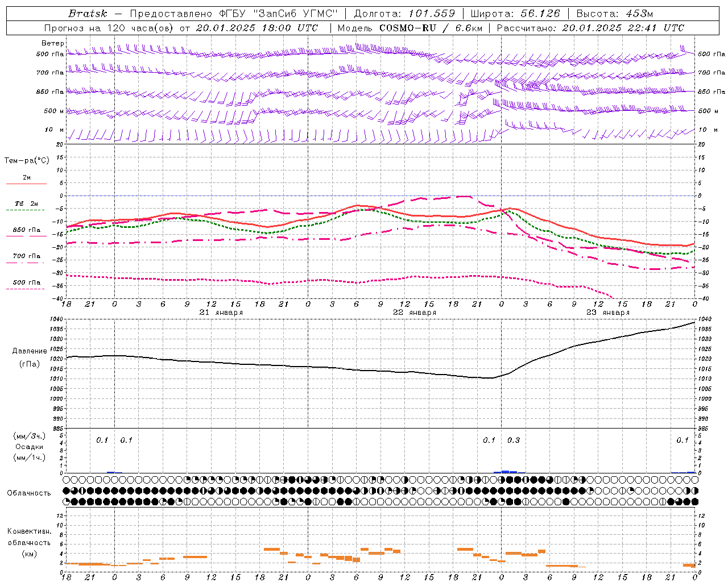Click the Ветер wind panel label
The image size is (728, 582).
click(x=53, y=43)
